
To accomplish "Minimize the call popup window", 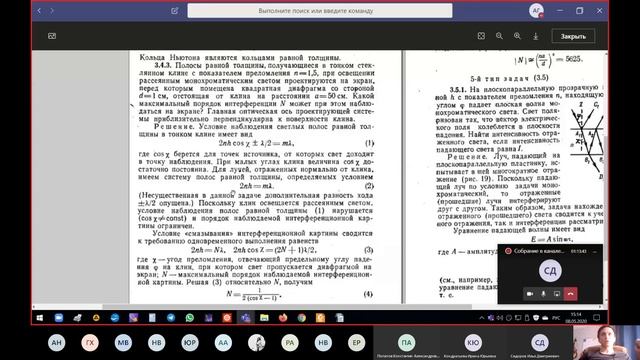I will pos(595,251).
